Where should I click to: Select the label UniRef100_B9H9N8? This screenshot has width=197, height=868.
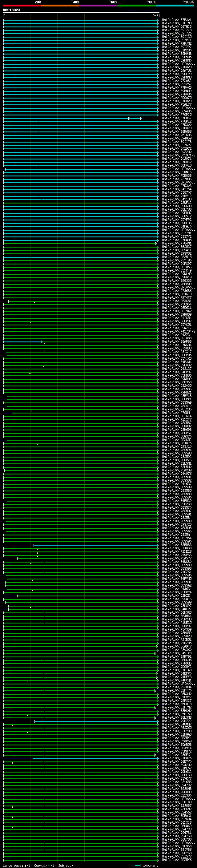point(176,54)
